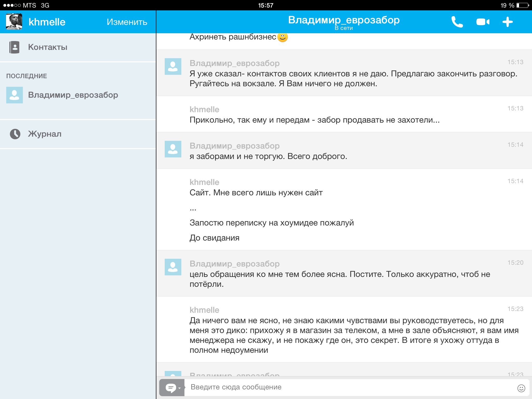
Task: Tap the clock icon next to Журнал
Action: pyautogui.click(x=15, y=134)
